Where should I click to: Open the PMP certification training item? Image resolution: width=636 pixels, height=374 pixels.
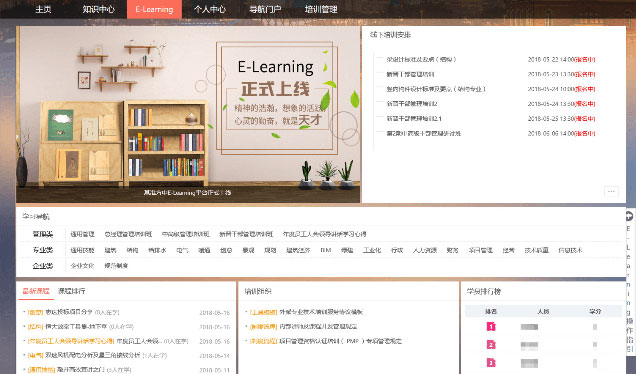(x=325, y=341)
